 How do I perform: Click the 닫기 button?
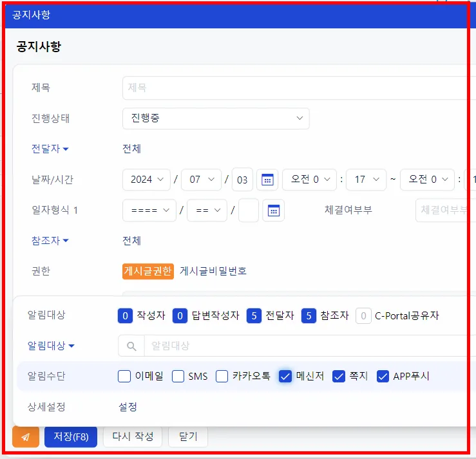188,437
